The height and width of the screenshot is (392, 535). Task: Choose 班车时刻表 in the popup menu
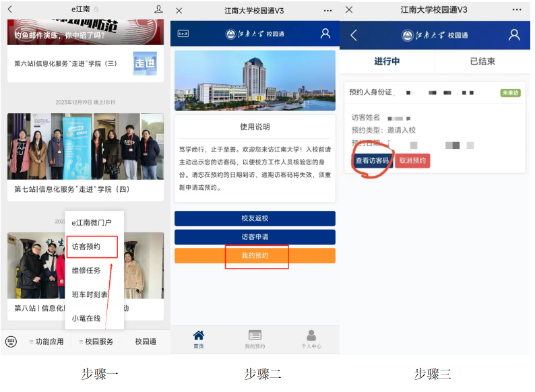click(90, 294)
